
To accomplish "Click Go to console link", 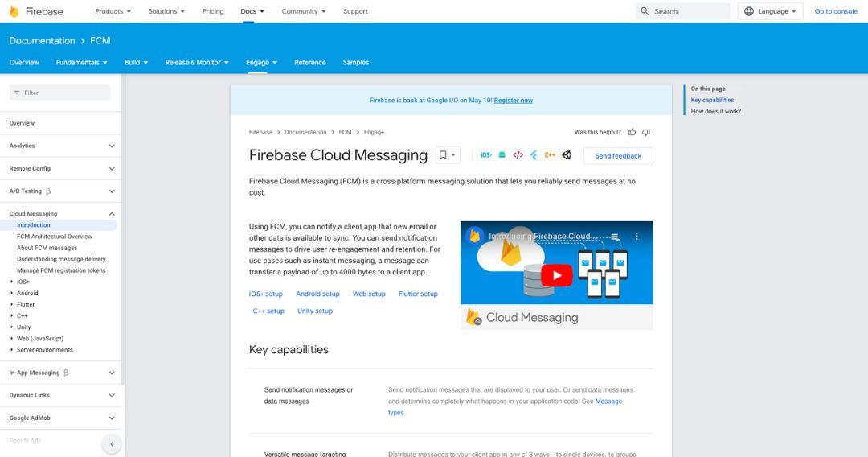I will pos(836,11).
